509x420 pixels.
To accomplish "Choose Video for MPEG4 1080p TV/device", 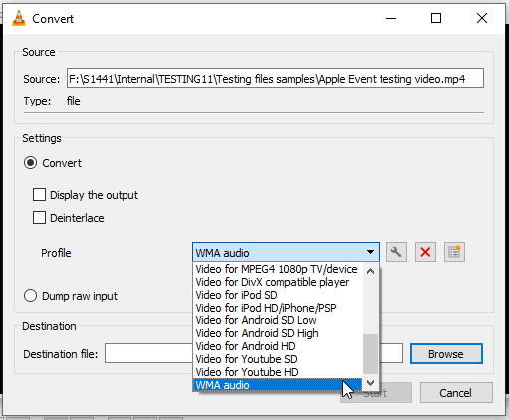I will point(277,269).
